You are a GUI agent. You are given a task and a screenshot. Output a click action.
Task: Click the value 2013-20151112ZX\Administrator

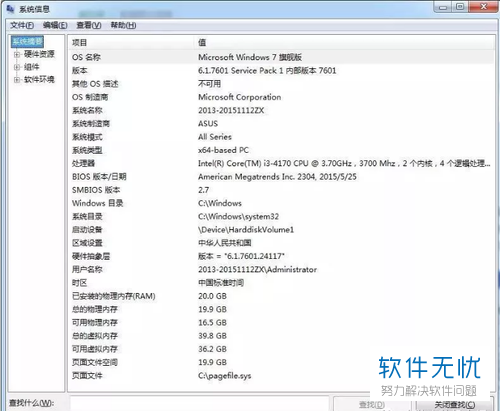pyautogui.click(x=257, y=270)
